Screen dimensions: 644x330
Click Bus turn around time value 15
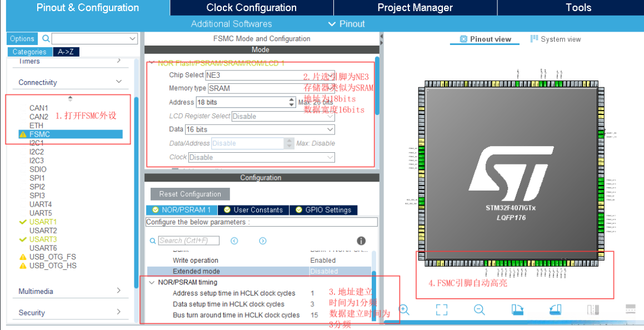coord(314,315)
